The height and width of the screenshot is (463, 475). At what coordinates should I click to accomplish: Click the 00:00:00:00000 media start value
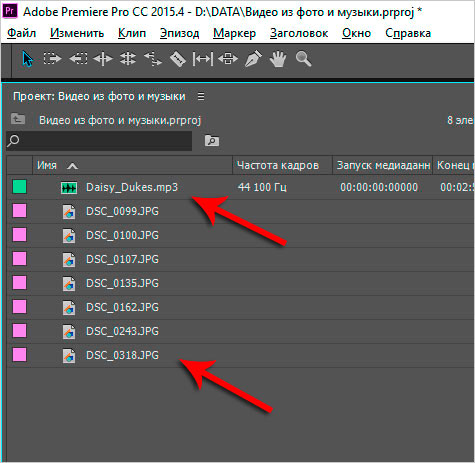click(x=379, y=187)
